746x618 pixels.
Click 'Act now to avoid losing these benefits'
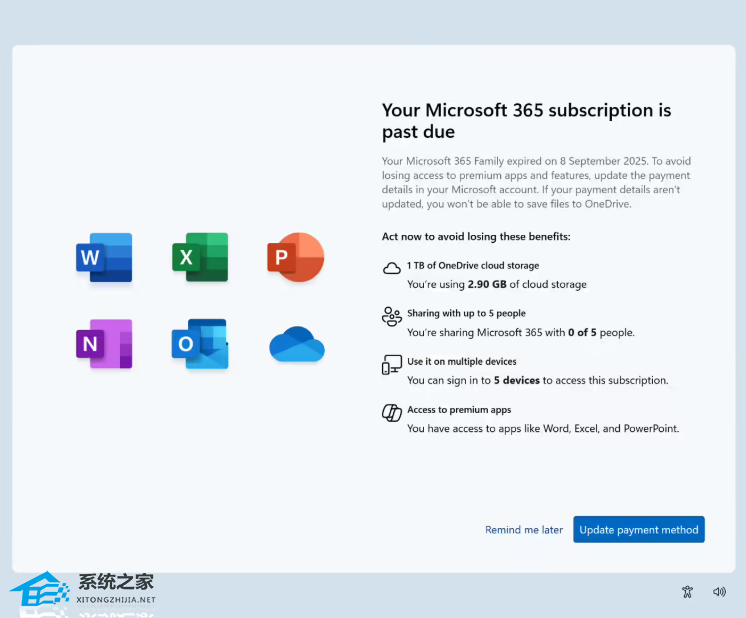tap(476, 236)
